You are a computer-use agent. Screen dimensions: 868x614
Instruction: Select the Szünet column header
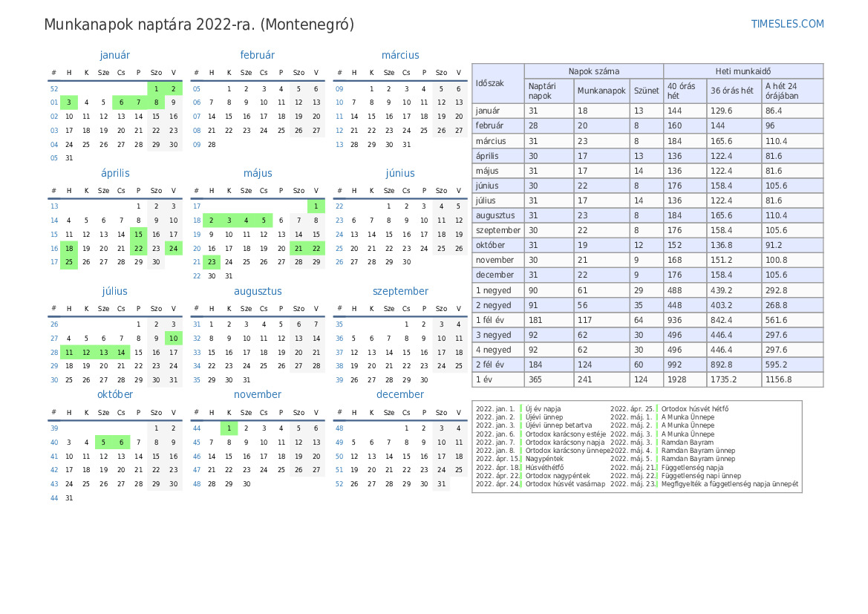[x=646, y=91]
